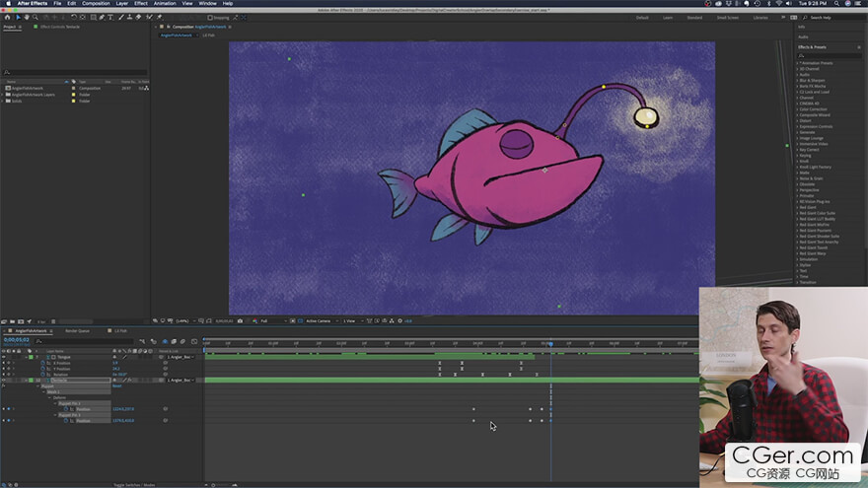Click Puppet Pin 3 Position stopwatch
Image resolution: width=868 pixels, height=488 pixels.
[66, 421]
